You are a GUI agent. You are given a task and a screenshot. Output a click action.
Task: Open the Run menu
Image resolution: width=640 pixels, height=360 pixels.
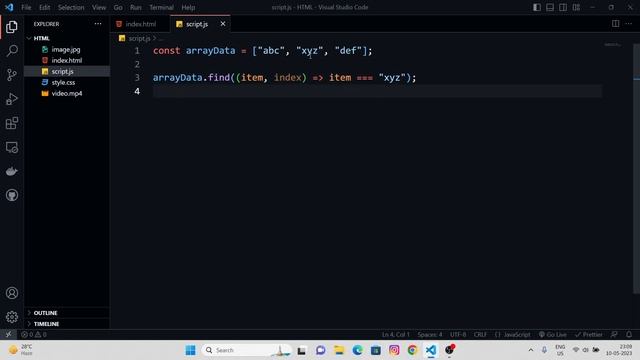[136, 7]
